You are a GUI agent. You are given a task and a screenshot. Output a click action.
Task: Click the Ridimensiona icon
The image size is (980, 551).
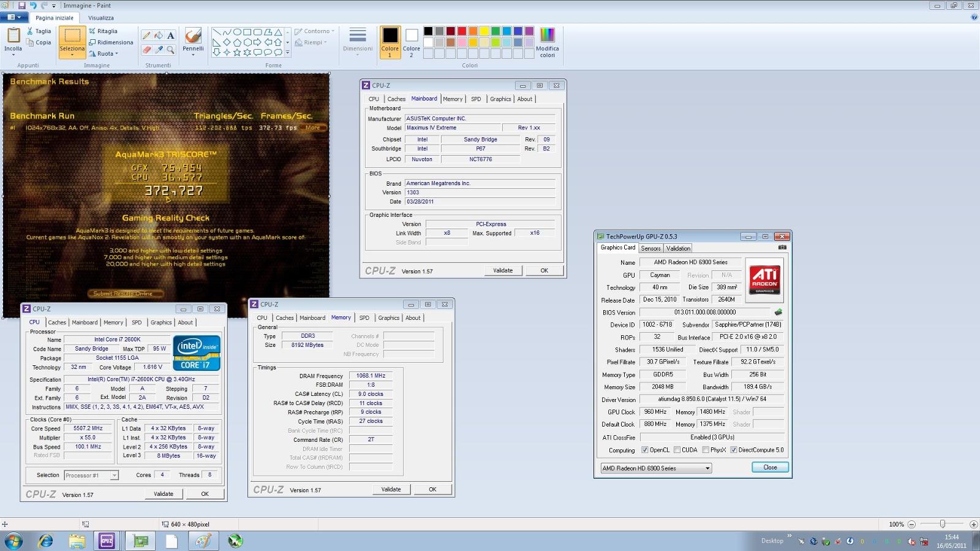[x=92, y=42]
